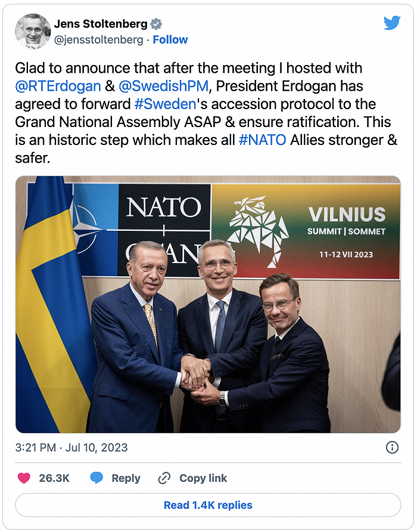Open Jens Stoltenberg's profile avatar
This screenshot has height=532, width=417.
pos(32,32)
